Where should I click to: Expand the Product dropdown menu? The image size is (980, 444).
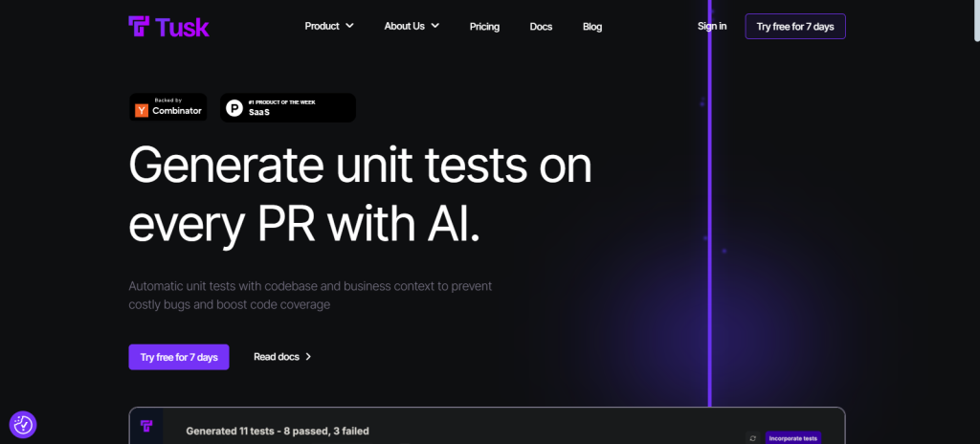tap(329, 26)
